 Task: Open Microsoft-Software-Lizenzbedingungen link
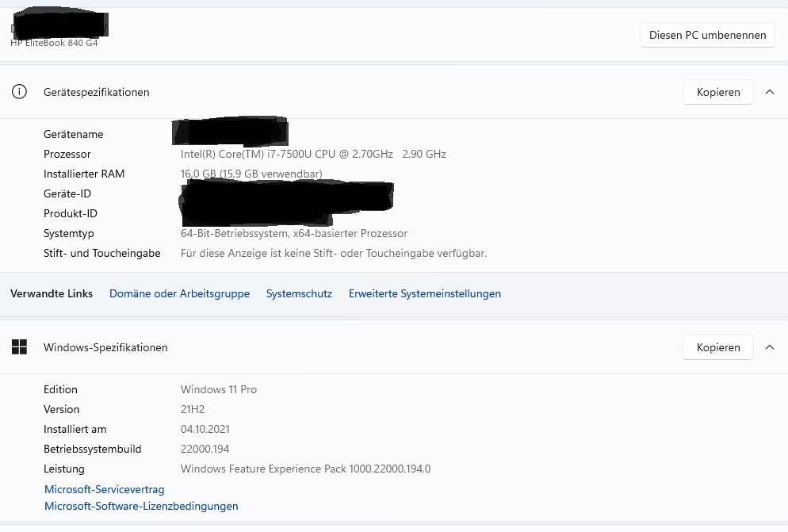pyautogui.click(x=141, y=506)
